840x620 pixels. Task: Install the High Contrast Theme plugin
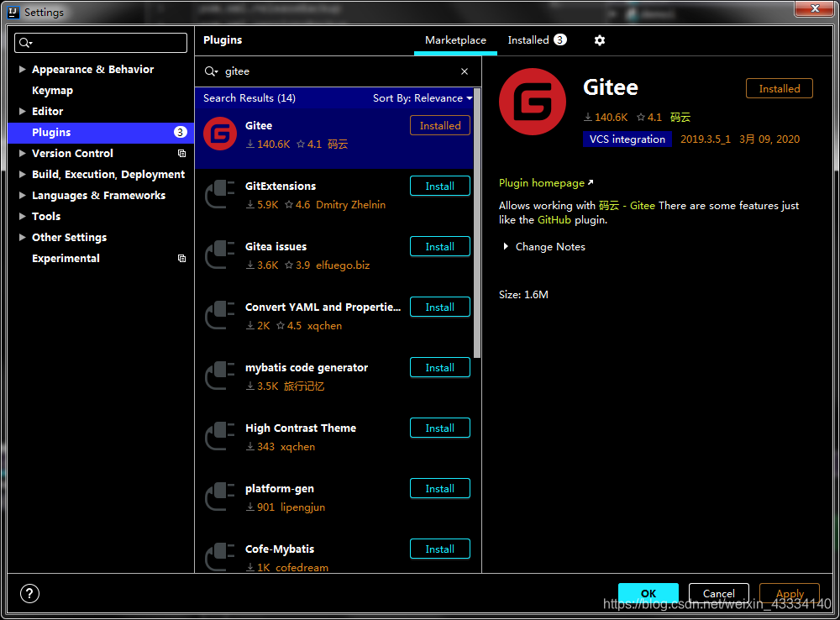pos(440,428)
